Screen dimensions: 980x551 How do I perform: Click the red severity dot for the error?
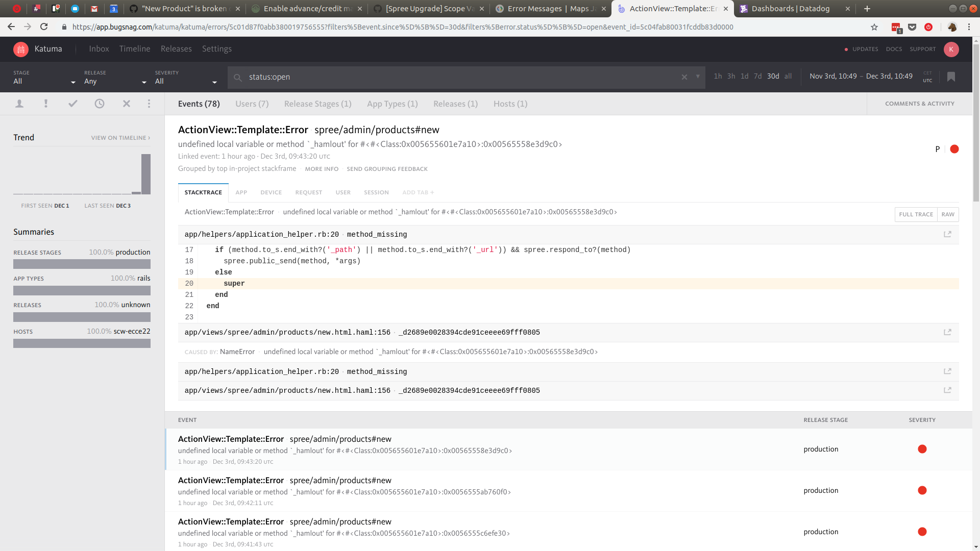(x=954, y=149)
